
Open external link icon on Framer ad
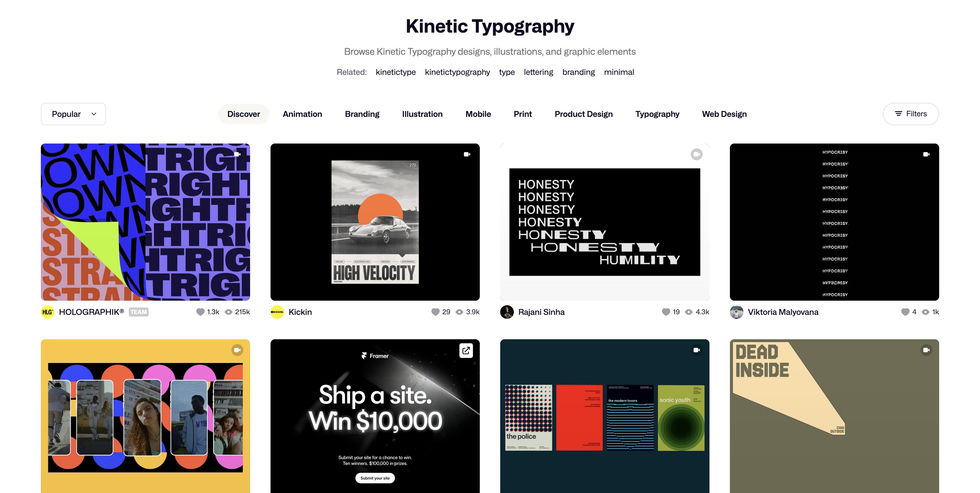pos(466,350)
